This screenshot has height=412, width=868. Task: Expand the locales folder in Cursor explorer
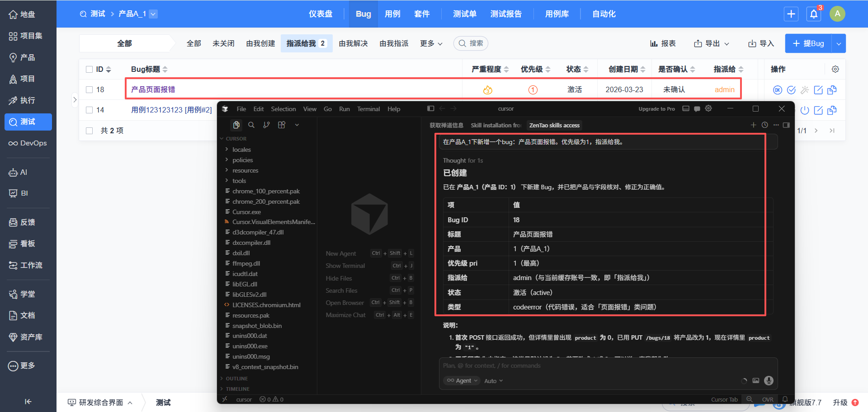pyautogui.click(x=241, y=150)
